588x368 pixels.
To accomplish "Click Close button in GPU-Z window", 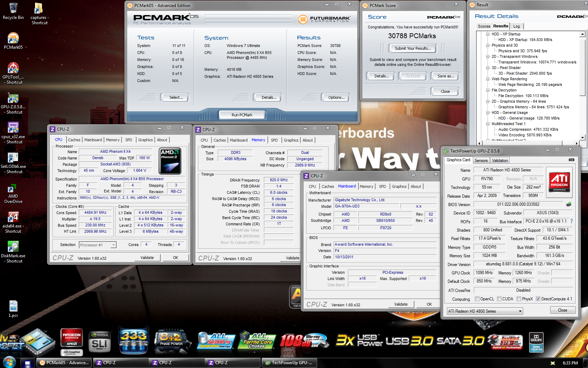I will point(562,310).
